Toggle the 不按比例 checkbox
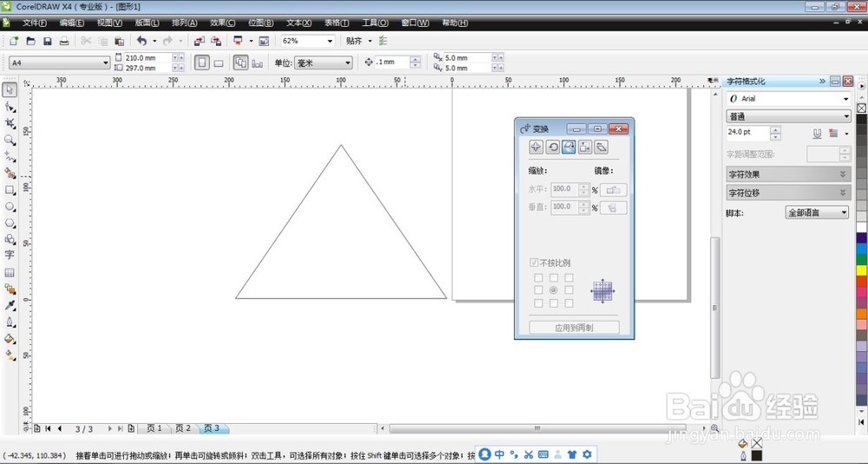 tap(534, 262)
